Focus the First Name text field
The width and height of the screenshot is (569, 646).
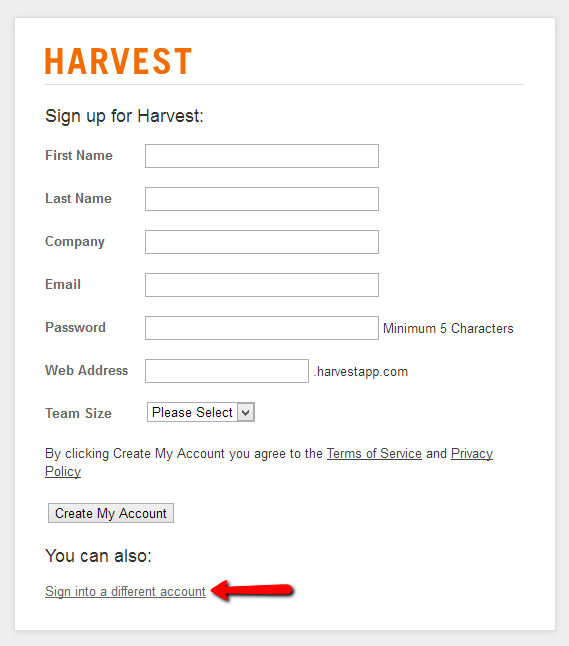[x=262, y=156]
